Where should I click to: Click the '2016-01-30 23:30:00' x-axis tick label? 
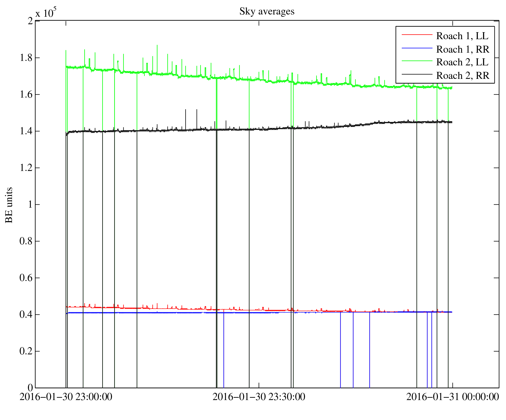(259, 397)
